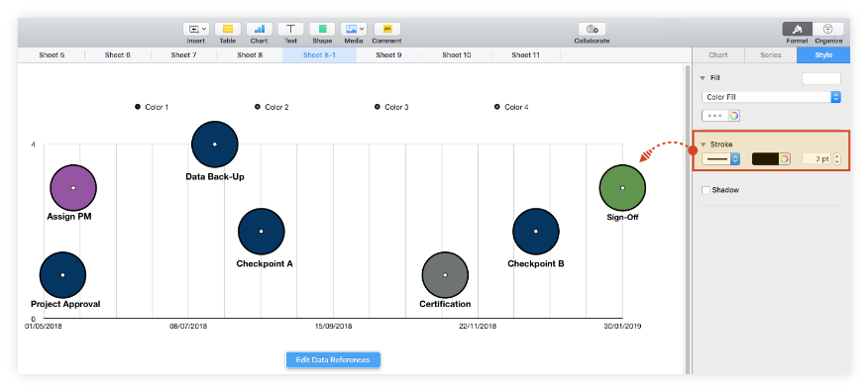Add a Chart from toolbar
The image size is (868, 392).
tap(259, 30)
